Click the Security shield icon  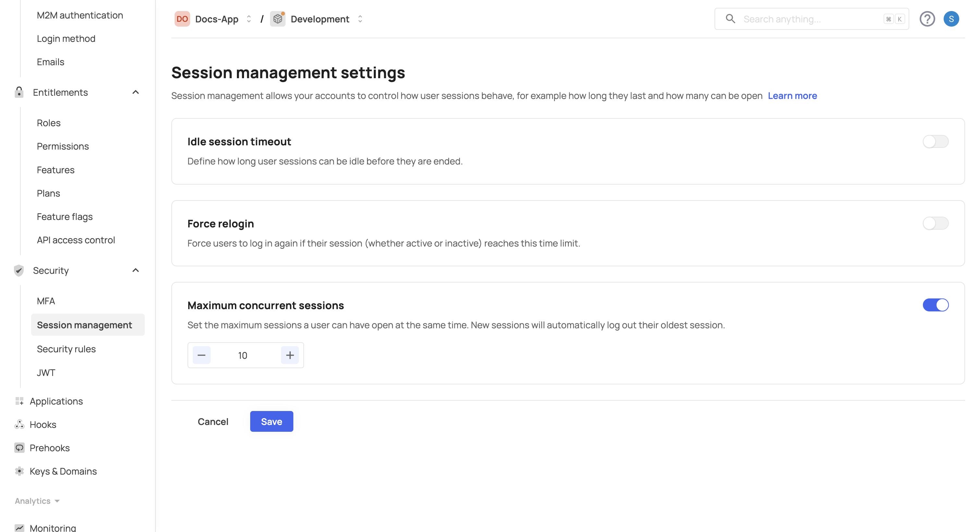coord(19,270)
